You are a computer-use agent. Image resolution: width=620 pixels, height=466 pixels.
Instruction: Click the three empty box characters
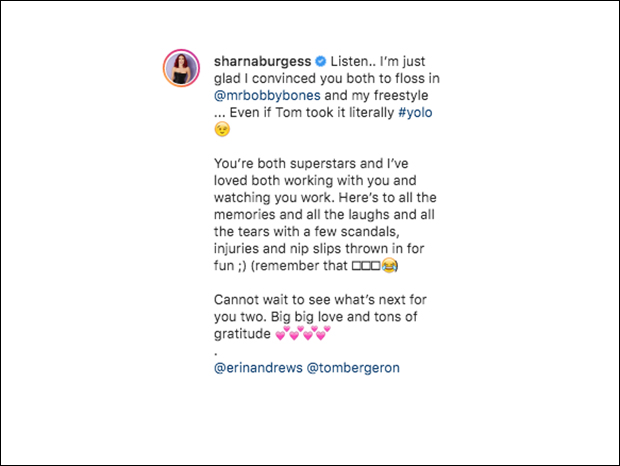(x=366, y=266)
